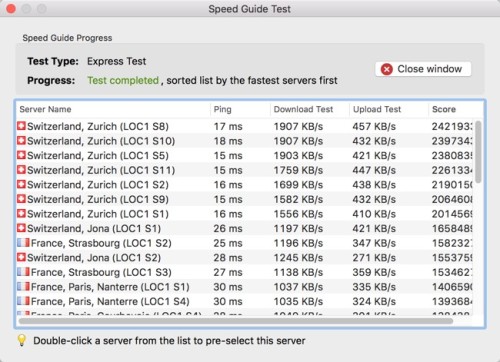Click the 438 KB/s upload value
The image size is (500, 362).
pos(374,185)
